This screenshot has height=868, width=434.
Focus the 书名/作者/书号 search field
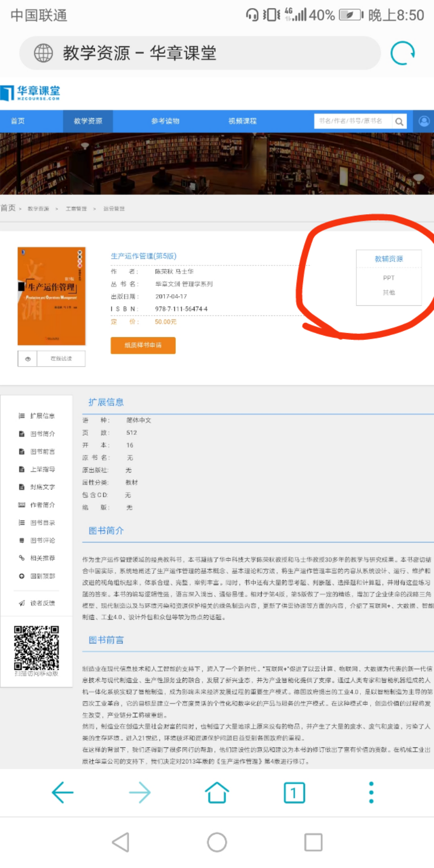pos(353,121)
